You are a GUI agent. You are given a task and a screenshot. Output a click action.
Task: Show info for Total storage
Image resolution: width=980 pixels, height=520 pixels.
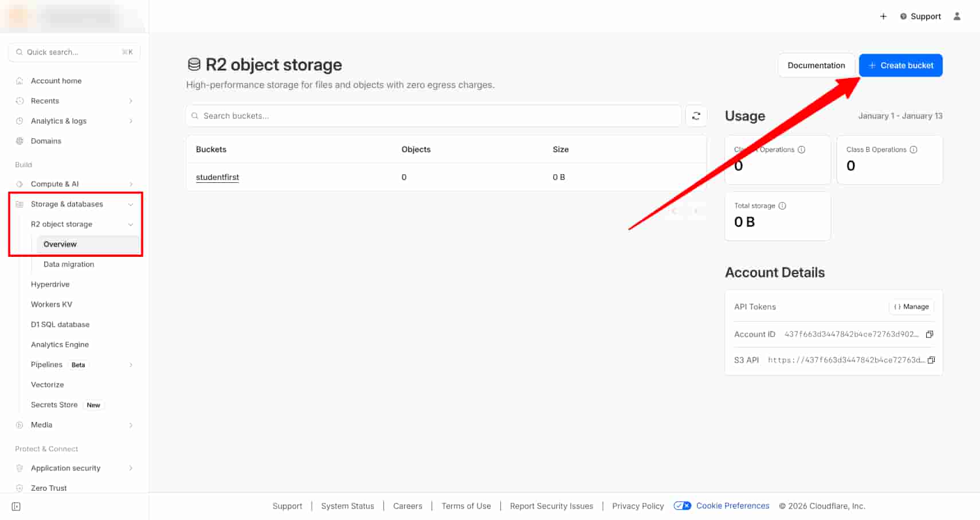click(x=782, y=206)
